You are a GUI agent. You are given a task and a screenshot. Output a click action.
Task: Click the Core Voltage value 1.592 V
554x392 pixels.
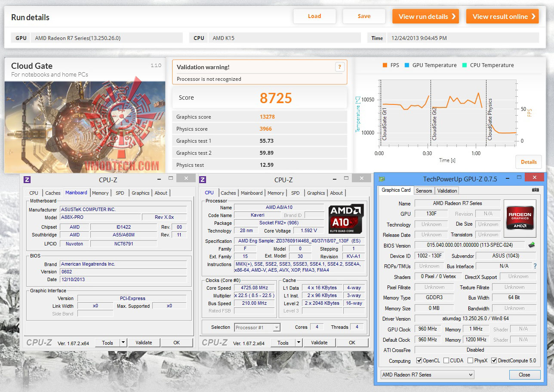point(308,231)
